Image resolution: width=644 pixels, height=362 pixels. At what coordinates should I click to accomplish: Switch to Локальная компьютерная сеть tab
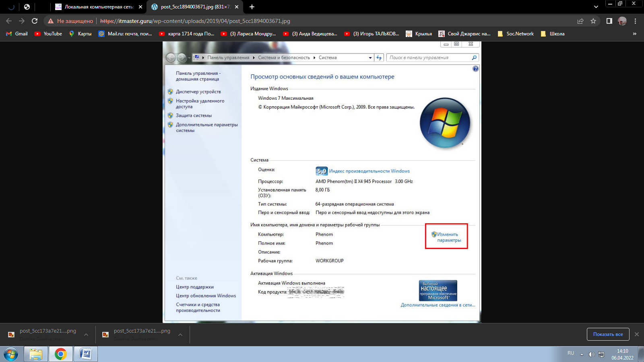pyautogui.click(x=99, y=7)
